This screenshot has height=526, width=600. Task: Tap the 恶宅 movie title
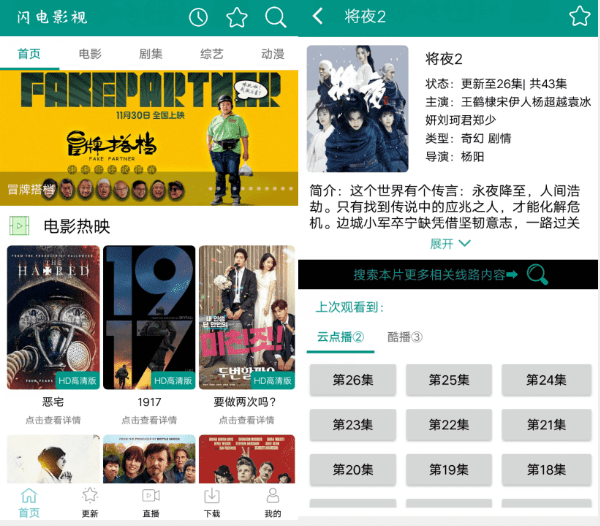(x=53, y=402)
